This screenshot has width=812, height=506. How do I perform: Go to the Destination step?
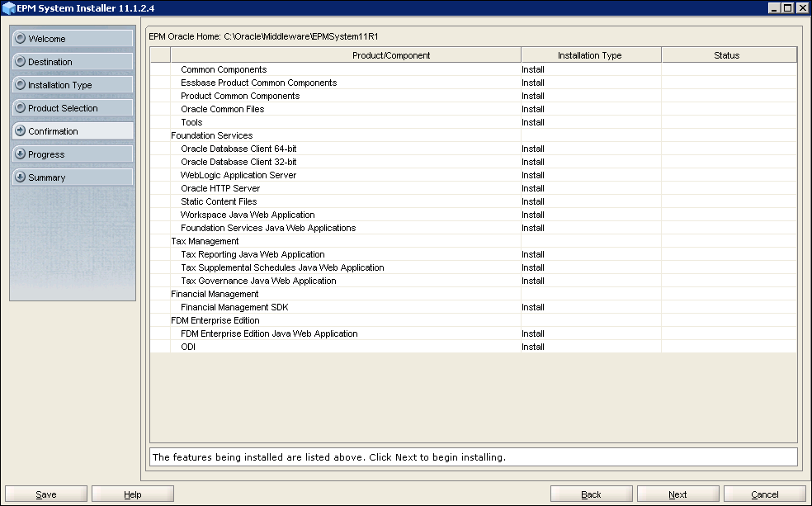coord(73,61)
